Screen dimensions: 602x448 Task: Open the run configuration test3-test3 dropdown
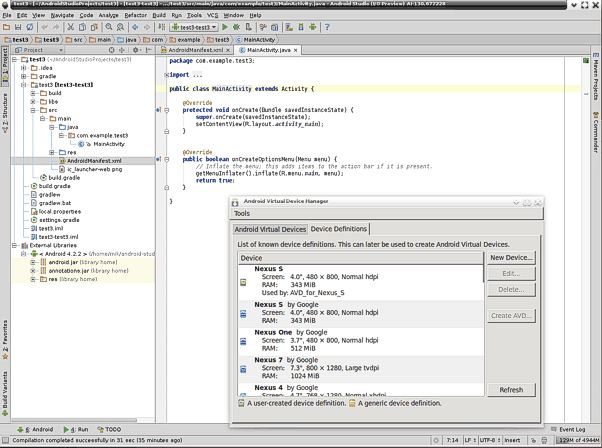coord(196,27)
